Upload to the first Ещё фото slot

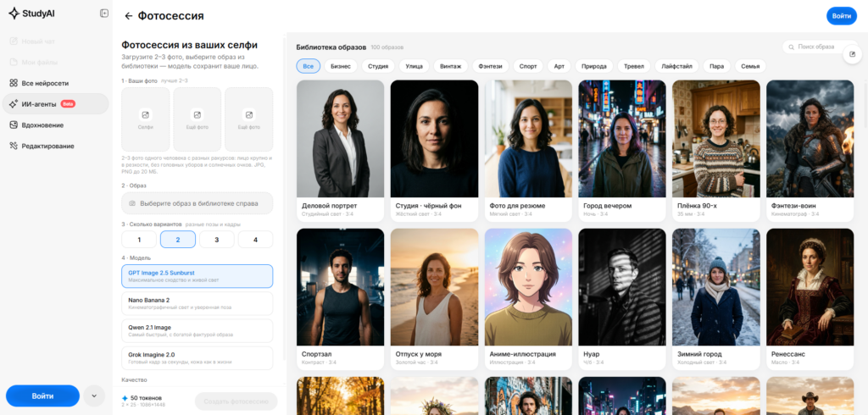coord(197,119)
